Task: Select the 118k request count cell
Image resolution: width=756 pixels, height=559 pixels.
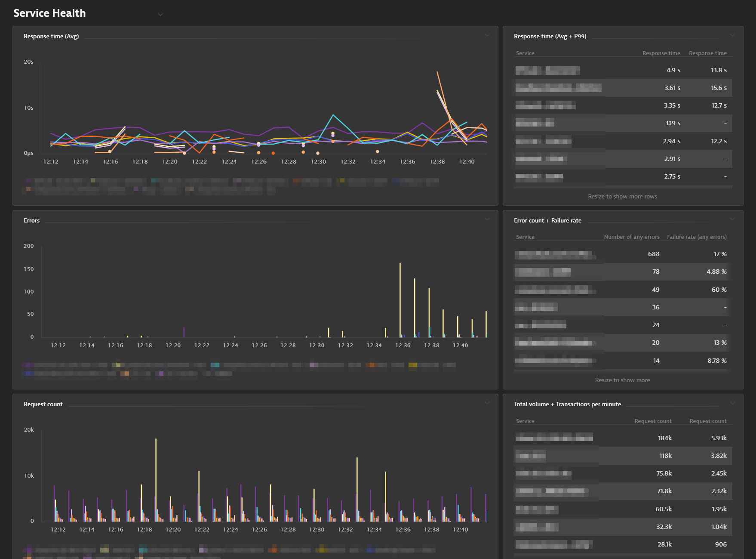Action: tap(665, 456)
